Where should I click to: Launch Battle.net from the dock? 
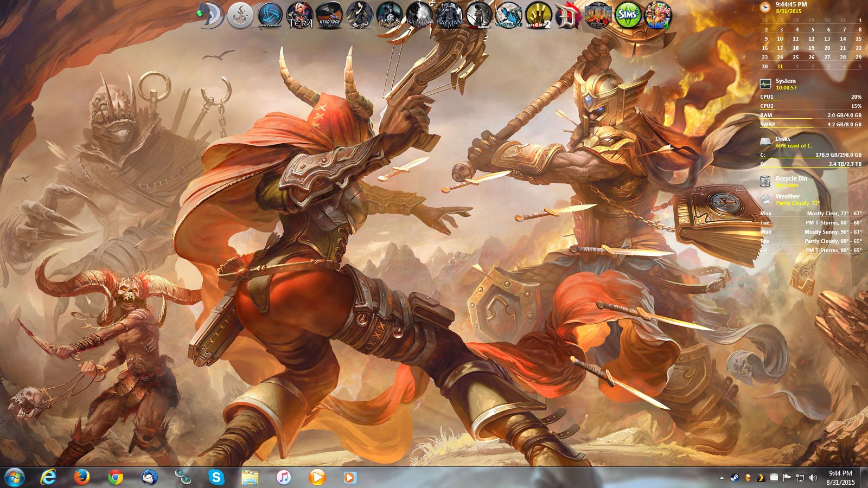(x=270, y=15)
